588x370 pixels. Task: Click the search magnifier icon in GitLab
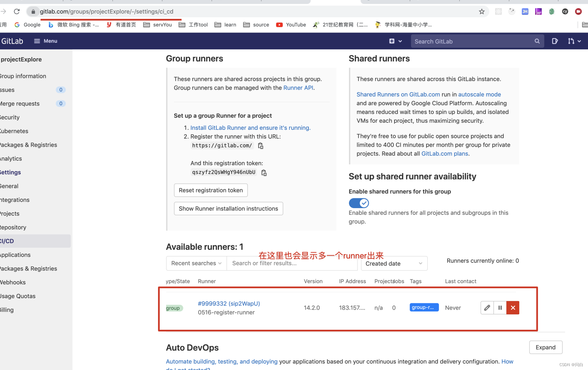tap(537, 41)
